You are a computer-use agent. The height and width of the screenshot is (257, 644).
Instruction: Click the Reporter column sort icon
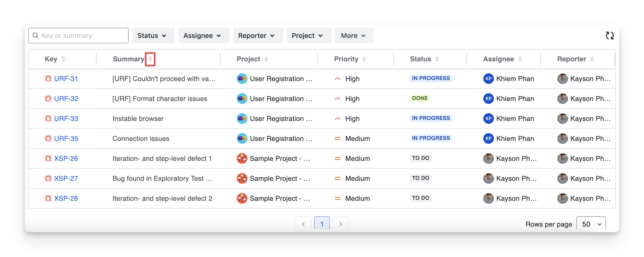point(592,59)
